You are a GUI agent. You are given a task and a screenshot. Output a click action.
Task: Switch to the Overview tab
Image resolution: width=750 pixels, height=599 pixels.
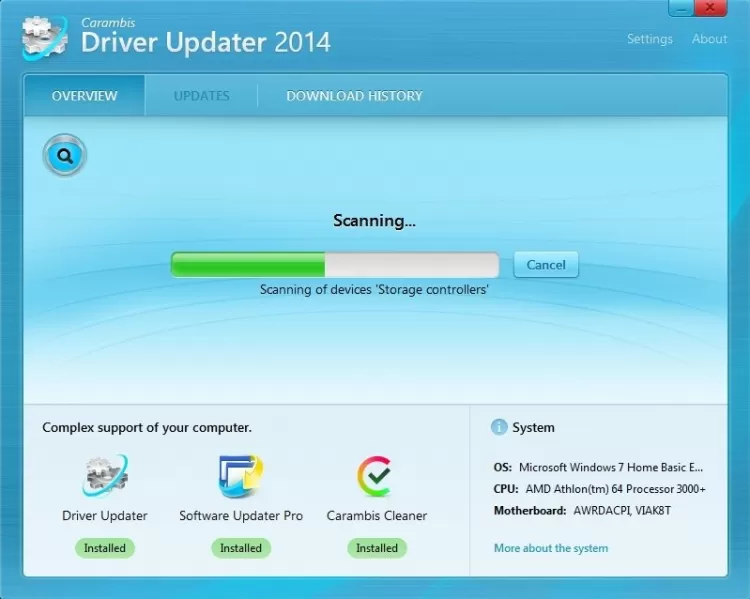84,96
